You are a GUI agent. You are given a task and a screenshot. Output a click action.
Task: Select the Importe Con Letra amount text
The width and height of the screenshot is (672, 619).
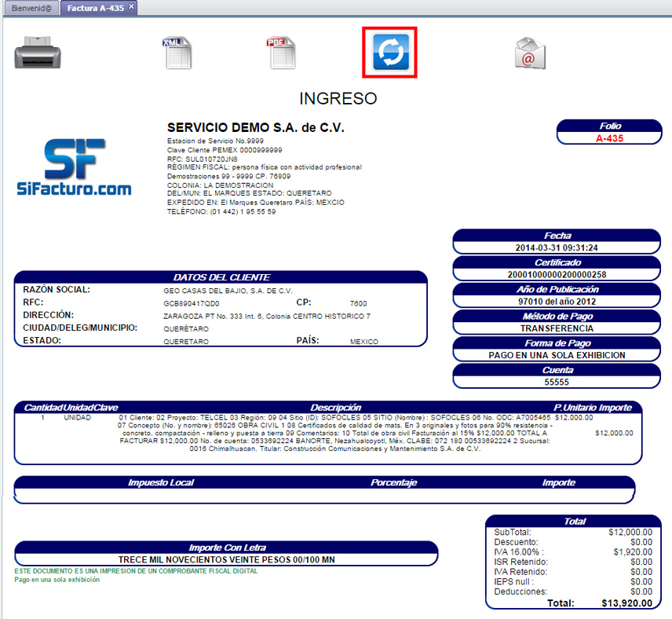point(226,559)
